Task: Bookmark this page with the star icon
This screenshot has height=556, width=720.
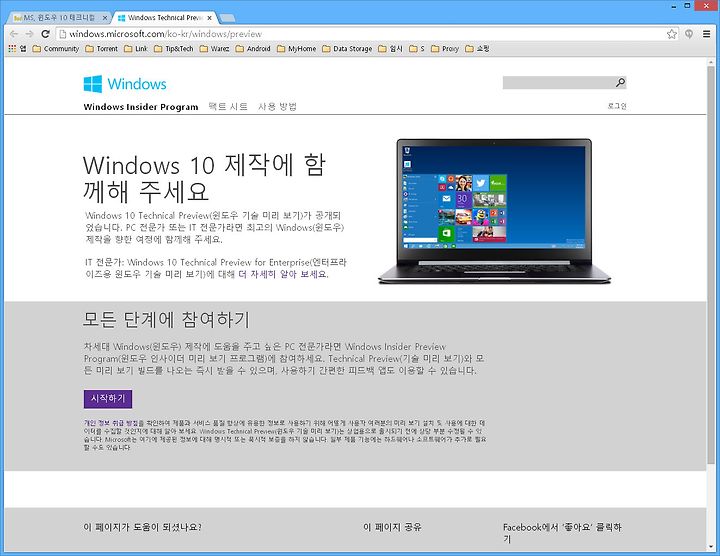Action: tap(672, 34)
